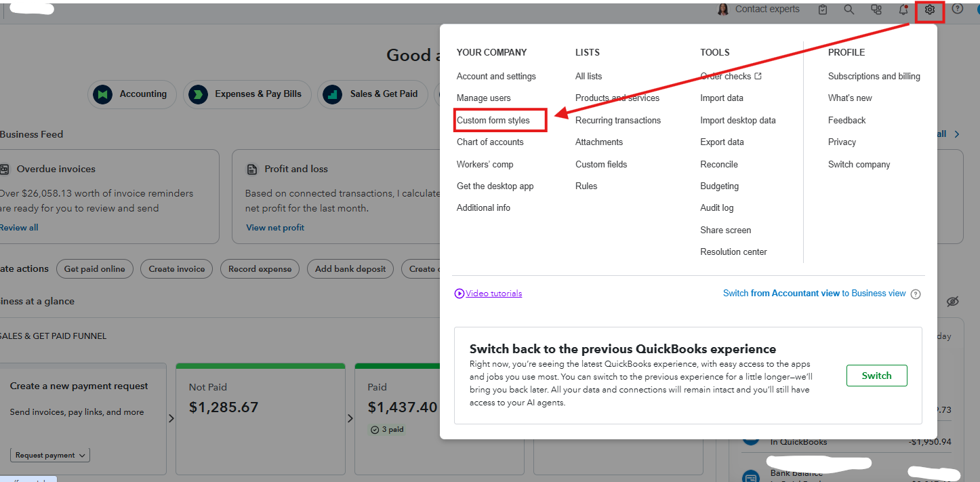The height and width of the screenshot is (482, 980).
Task: Open the Reconcile tool
Action: click(x=719, y=164)
